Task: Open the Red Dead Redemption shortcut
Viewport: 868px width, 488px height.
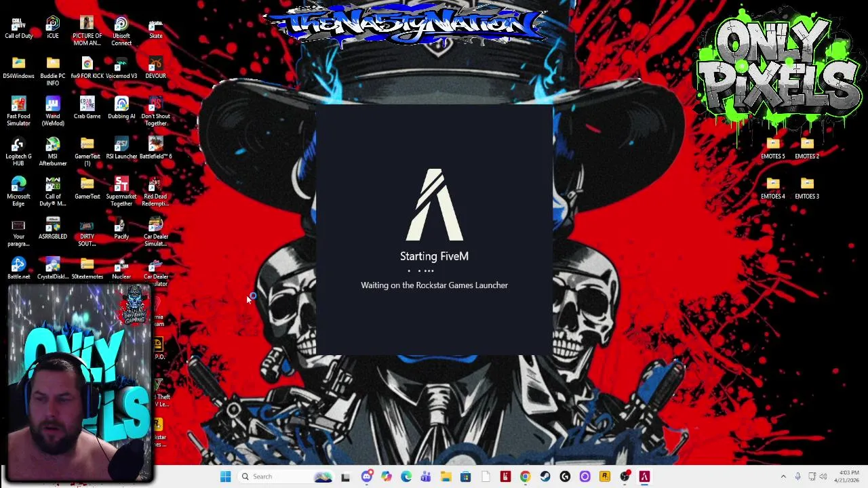Action: (156, 191)
